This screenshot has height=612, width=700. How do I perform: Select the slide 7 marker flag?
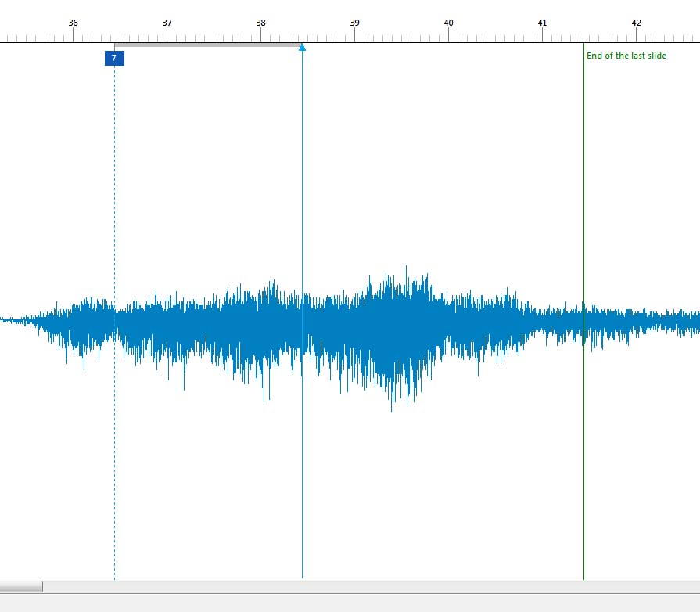114,58
